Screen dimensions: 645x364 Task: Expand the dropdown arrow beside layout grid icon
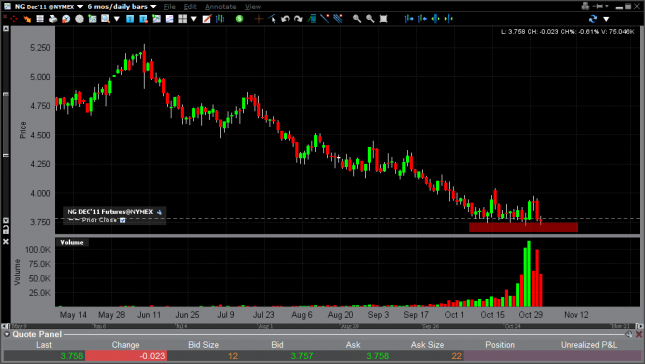coord(193,19)
